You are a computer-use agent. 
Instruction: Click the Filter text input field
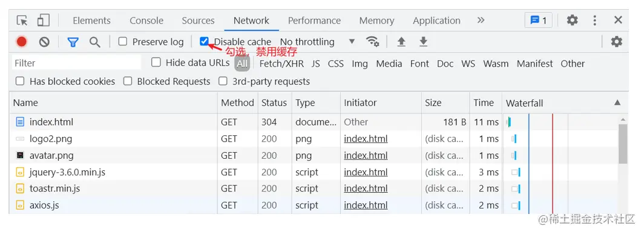point(76,63)
